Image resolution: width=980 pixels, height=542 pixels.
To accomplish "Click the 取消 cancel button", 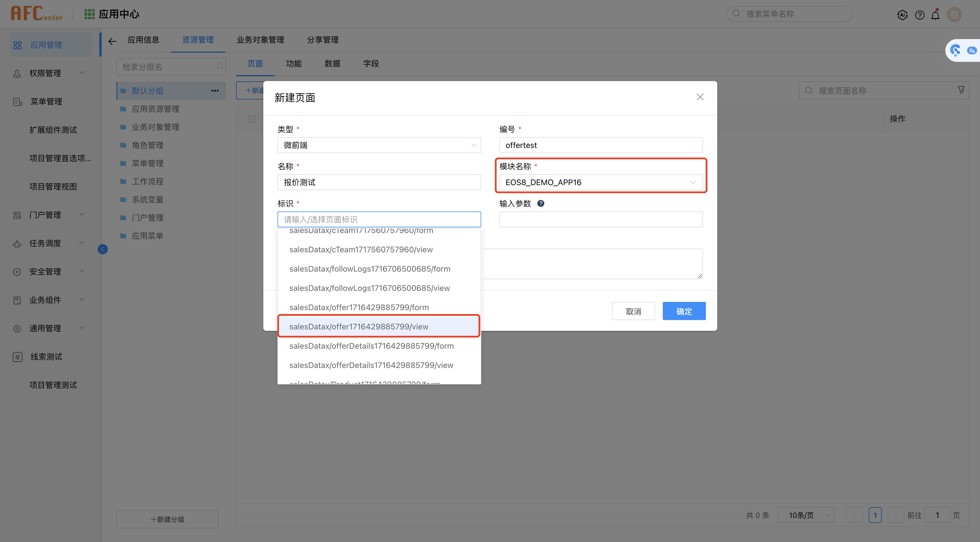I will 633,311.
